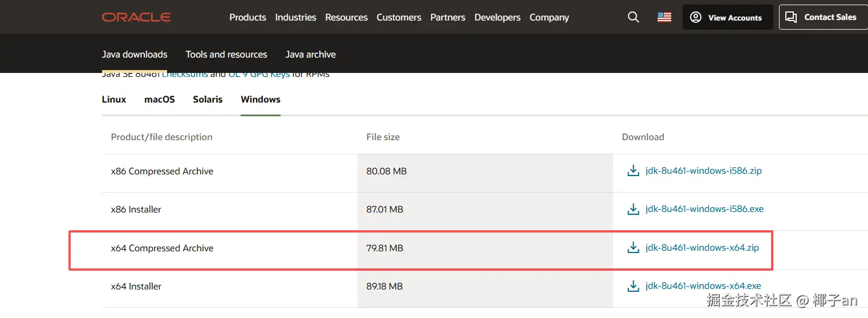Viewport: 868px width, 318px height.
Task: Download jdk-8u461-windows-x64.zip link
Action: [x=702, y=248]
